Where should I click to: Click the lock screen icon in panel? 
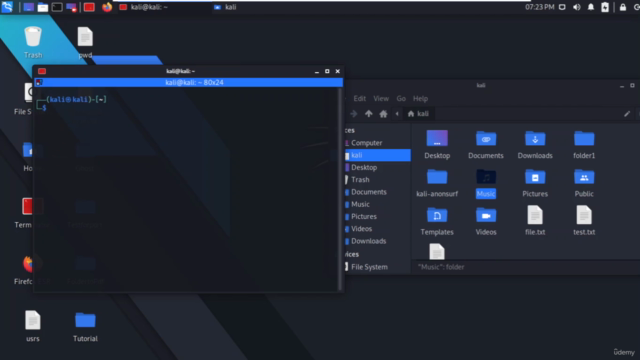coord(623,7)
